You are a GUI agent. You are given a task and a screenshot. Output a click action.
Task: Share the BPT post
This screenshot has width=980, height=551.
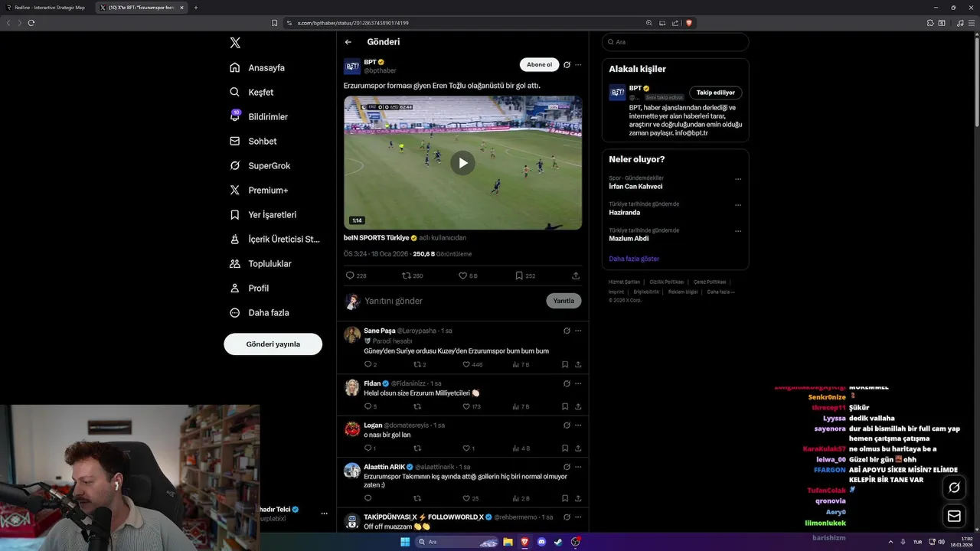point(576,275)
